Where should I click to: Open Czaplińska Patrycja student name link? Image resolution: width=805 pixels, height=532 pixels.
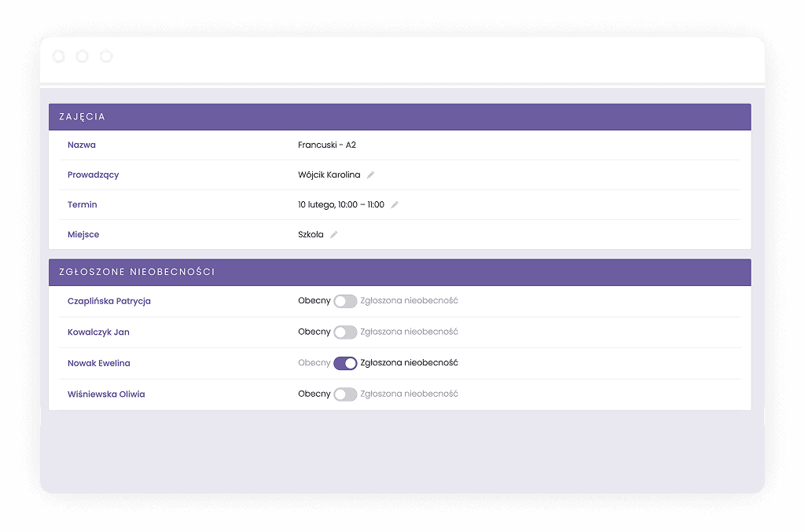tap(109, 301)
